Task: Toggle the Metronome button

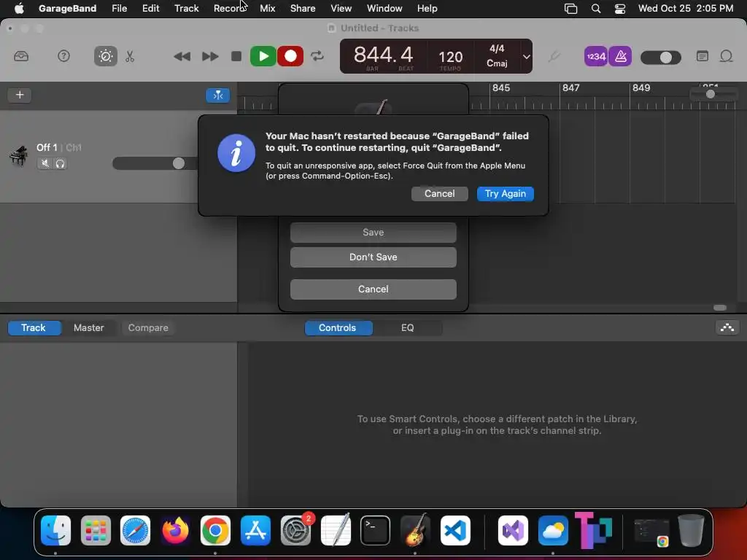Action: point(620,56)
